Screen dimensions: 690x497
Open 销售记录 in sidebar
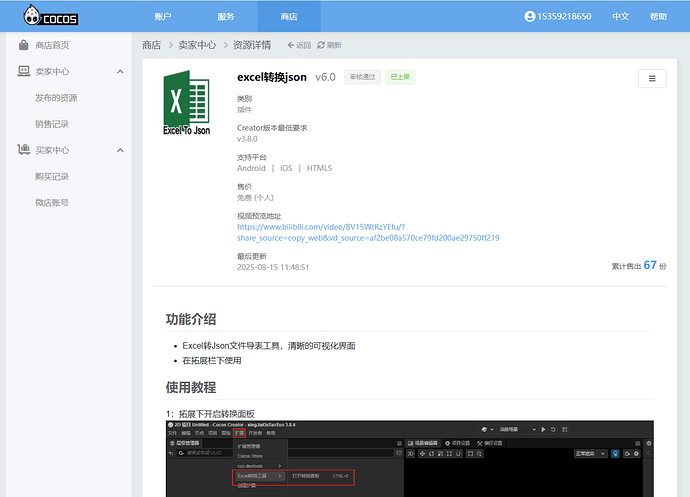click(x=52, y=124)
